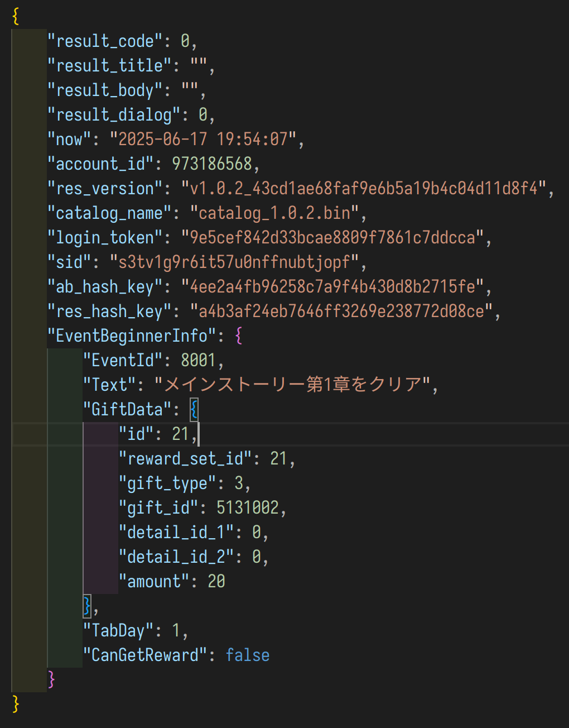
Task: Click the "sid" session string value
Action: click(x=234, y=262)
